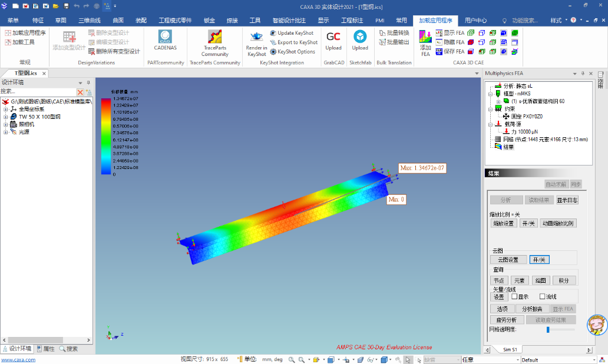Toggle contour 开/关 button under 云图
Screen dimensions: 608x364
pos(540,260)
